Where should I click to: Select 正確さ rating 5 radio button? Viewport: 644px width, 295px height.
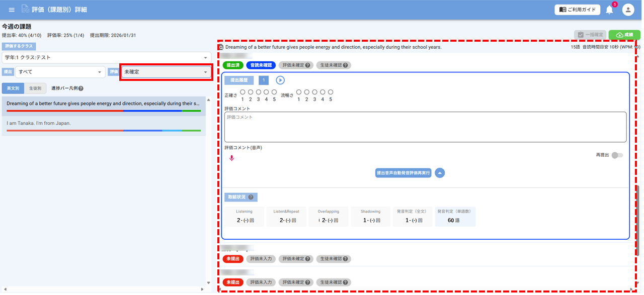coord(274,92)
